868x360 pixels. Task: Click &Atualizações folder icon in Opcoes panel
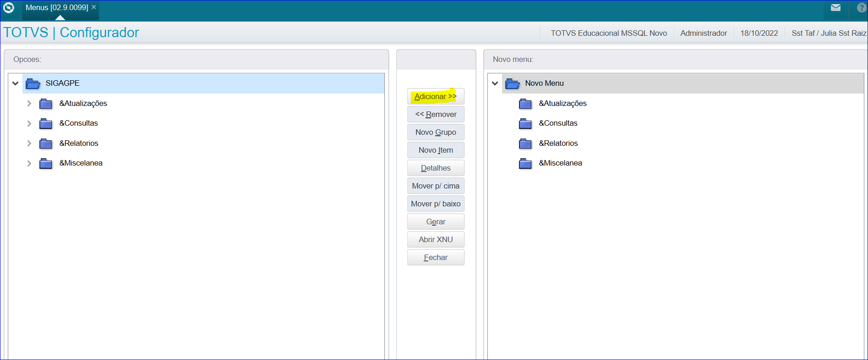point(46,104)
